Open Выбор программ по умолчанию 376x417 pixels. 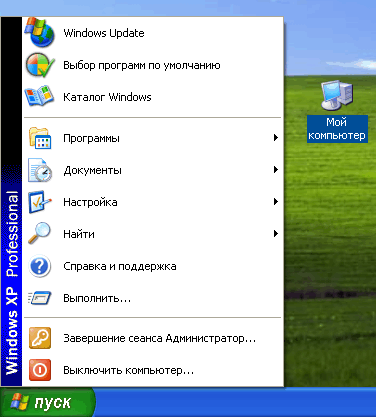pos(153,65)
